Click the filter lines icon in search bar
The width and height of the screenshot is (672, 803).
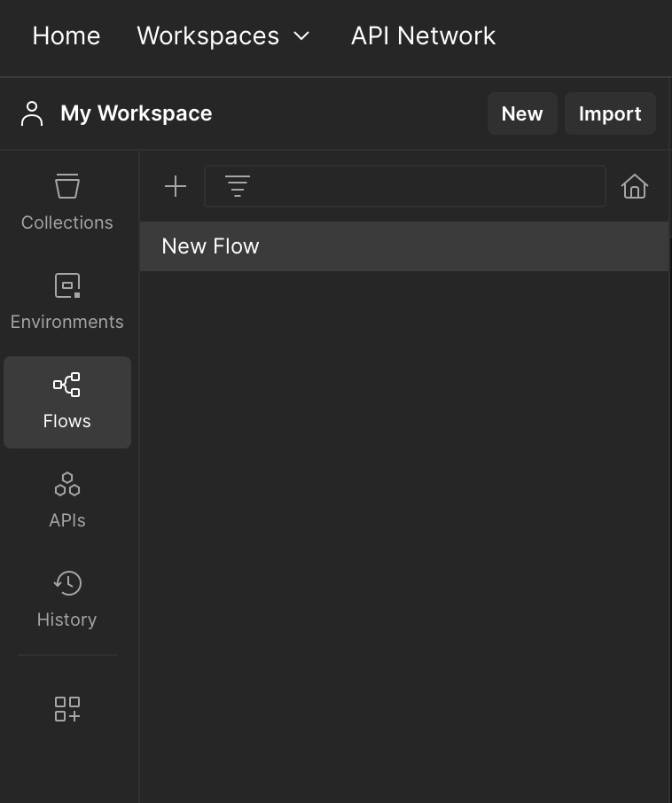click(237, 186)
